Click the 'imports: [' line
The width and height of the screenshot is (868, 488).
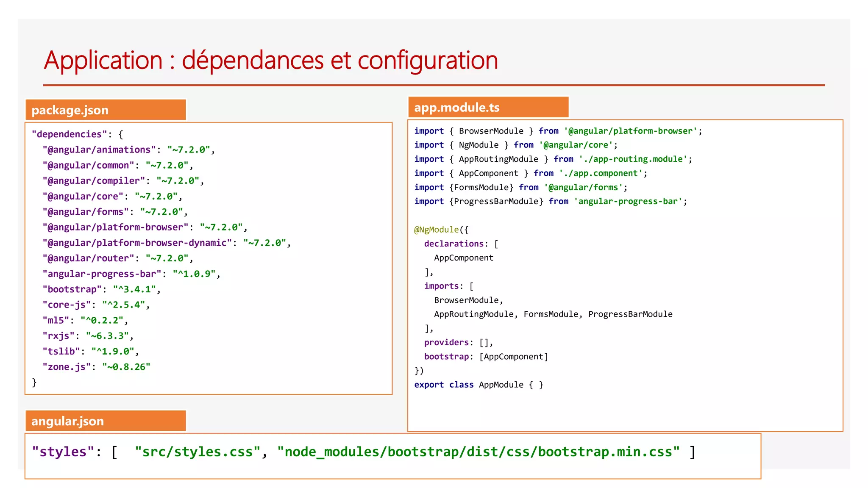point(449,286)
